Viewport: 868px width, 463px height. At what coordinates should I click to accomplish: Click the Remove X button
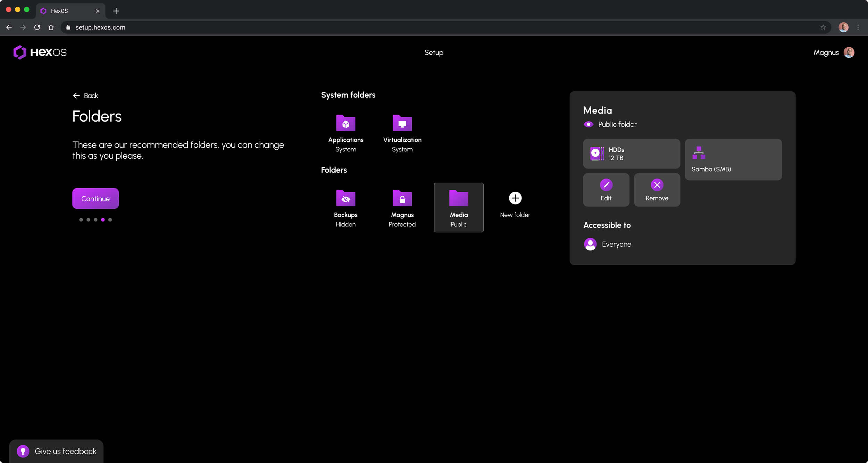pos(657,190)
